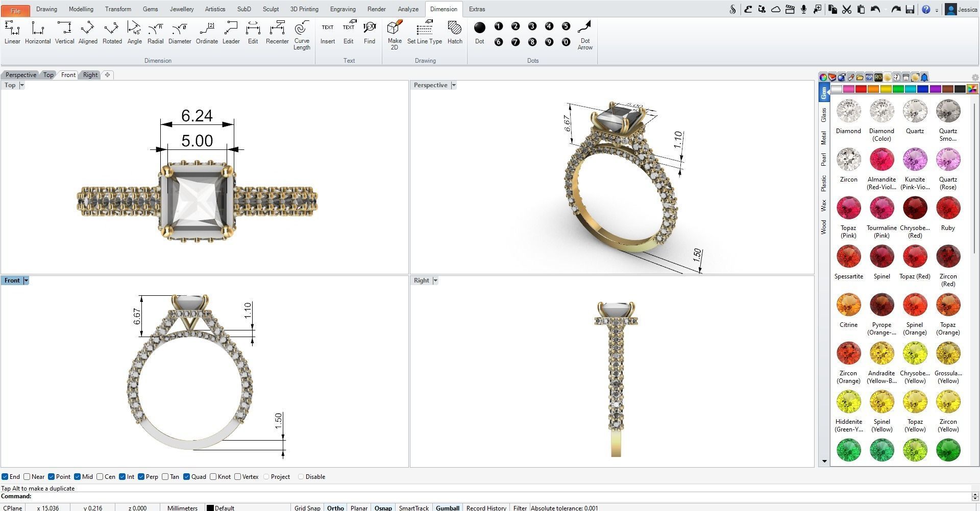The width and height of the screenshot is (980, 511).
Task: Activate the Ordinate dimension tool
Action: [x=207, y=33]
